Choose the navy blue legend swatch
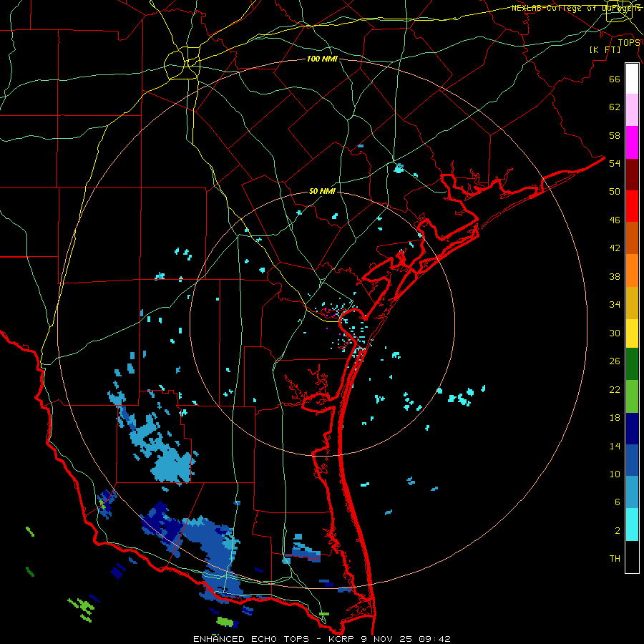The height and width of the screenshot is (644, 644). 632,429
